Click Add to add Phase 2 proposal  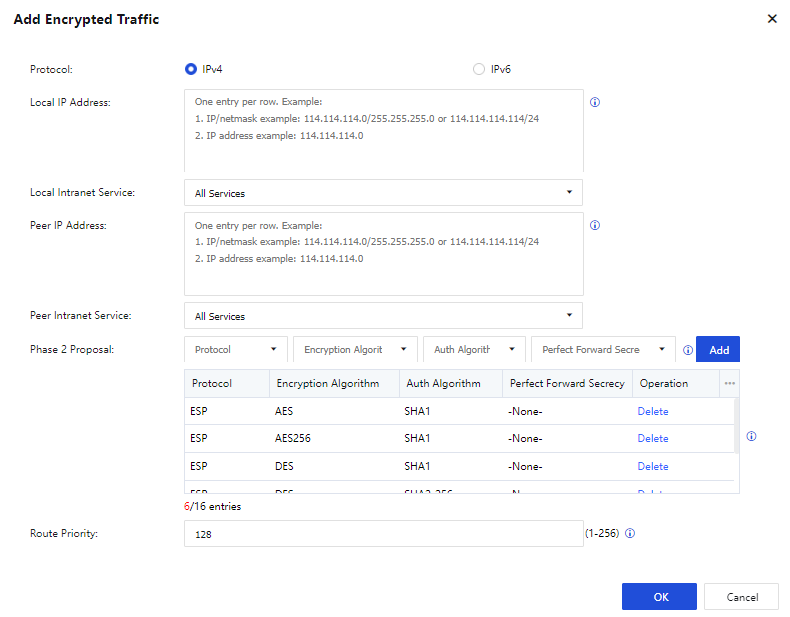click(718, 350)
